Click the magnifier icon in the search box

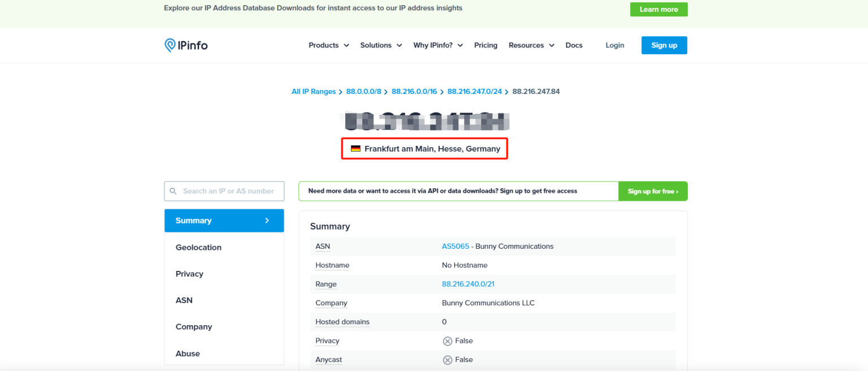pos(174,191)
